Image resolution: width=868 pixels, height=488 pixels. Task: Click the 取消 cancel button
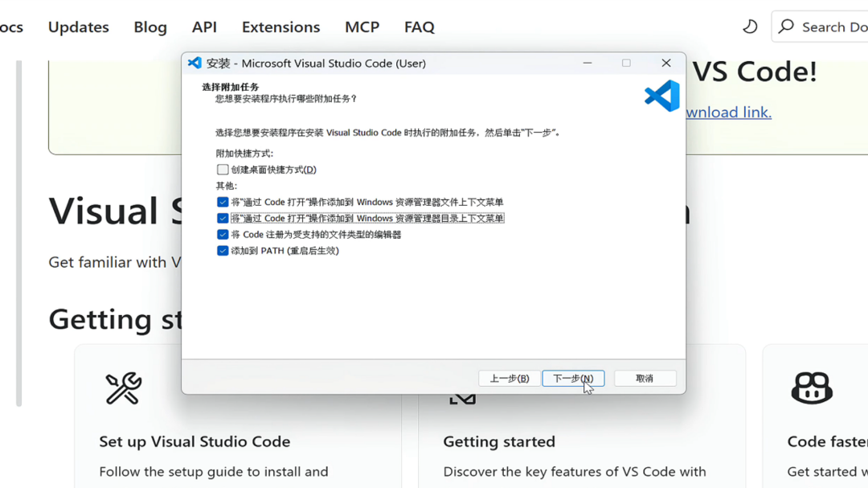pyautogui.click(x=645, y=379)
